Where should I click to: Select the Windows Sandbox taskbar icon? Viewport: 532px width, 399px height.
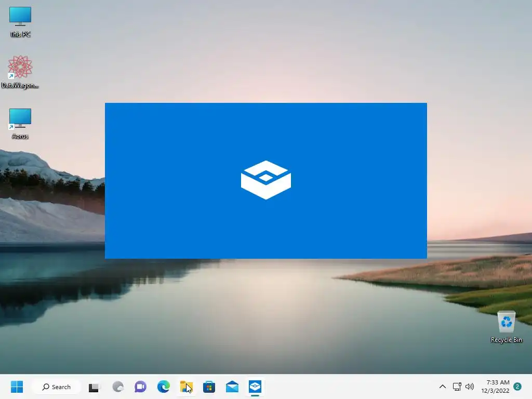click(255, 387)
